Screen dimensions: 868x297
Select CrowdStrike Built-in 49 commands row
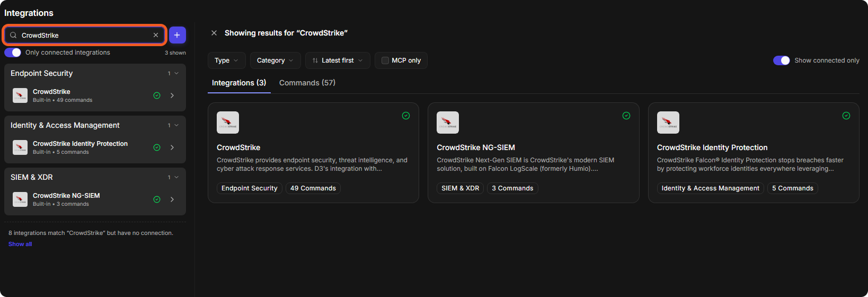[x=95, y=95]
